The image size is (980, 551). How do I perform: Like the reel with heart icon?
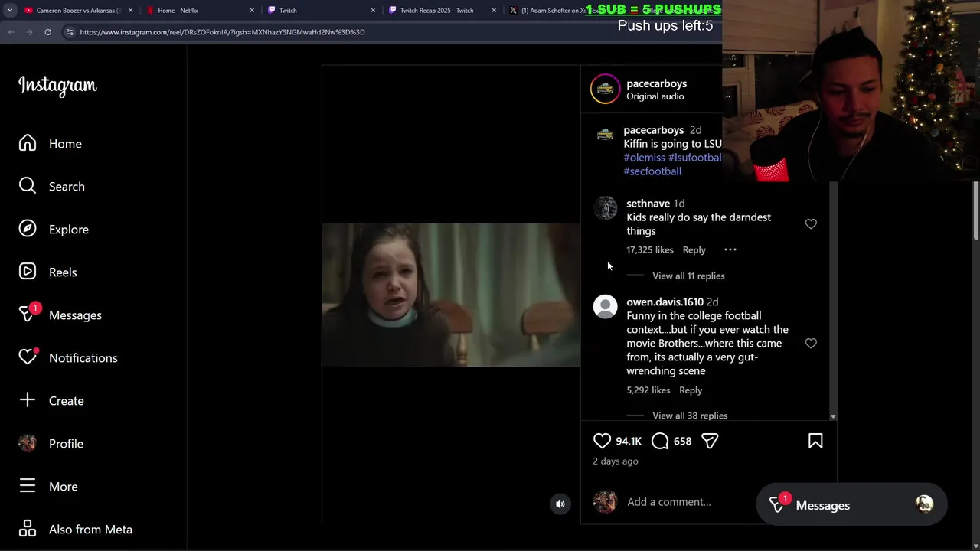[x=602, y=441]
